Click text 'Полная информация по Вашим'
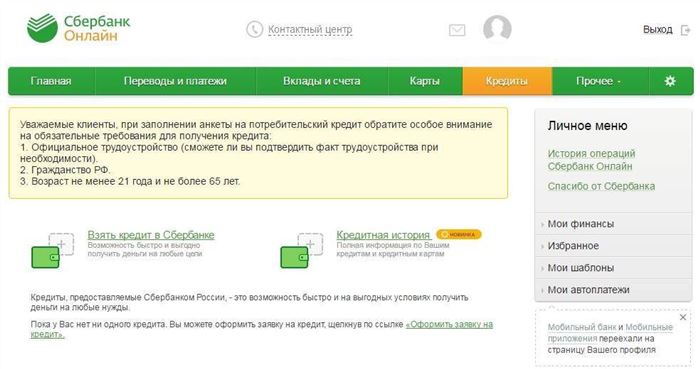 click(393, 245)
